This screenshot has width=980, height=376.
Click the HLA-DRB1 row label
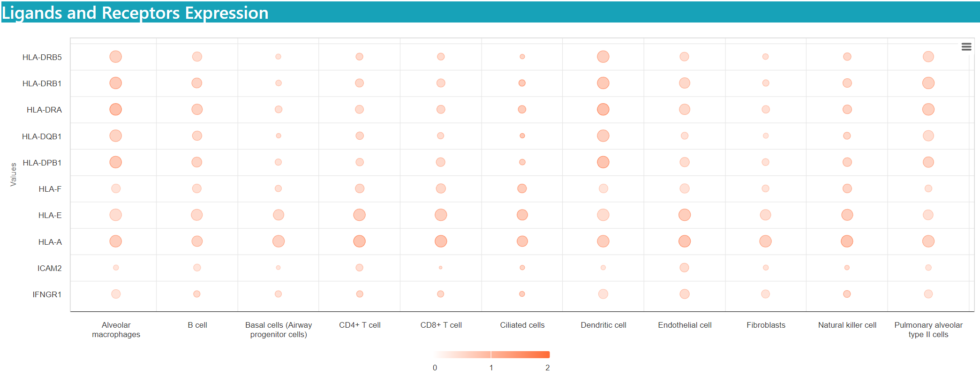pos(42,83)
